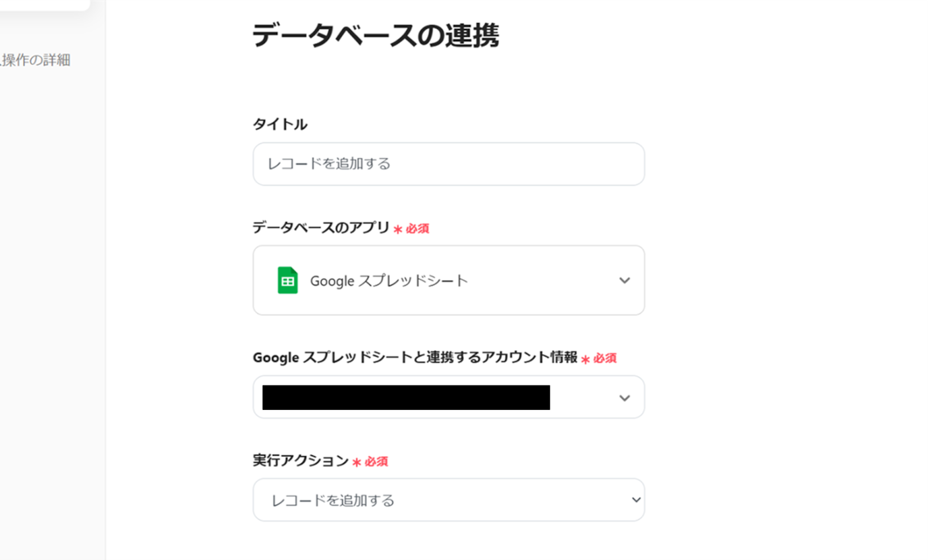Click the タイトル field label

pos(280,124)
